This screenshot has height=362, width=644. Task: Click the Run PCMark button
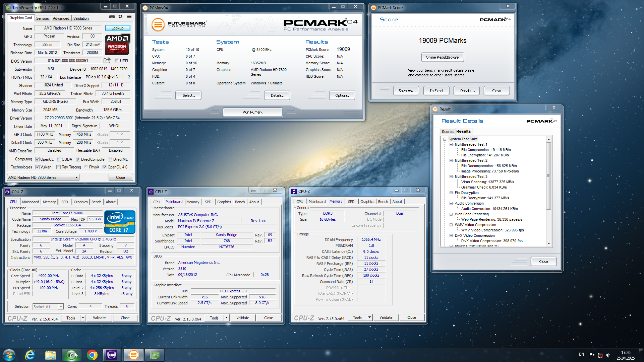coord(252,112)
